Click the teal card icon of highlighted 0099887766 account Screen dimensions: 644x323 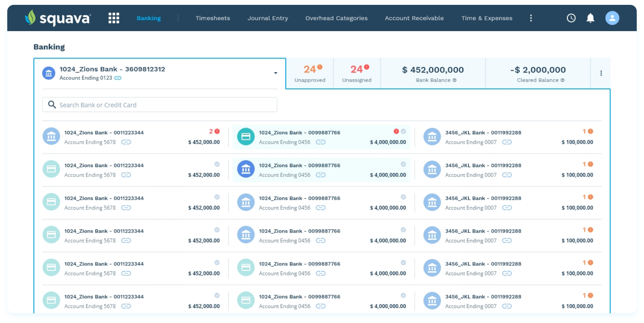(246, 136)
